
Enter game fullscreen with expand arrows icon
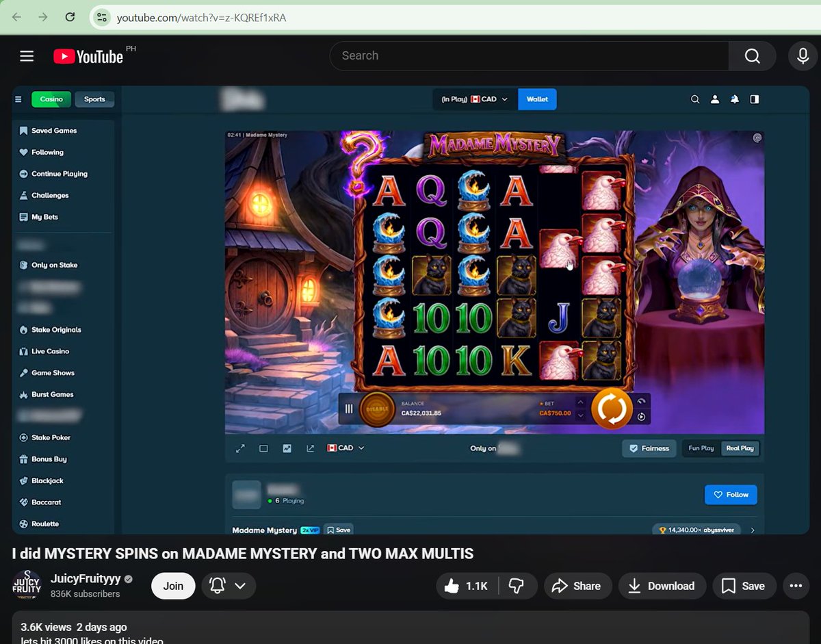pos(240,448)
